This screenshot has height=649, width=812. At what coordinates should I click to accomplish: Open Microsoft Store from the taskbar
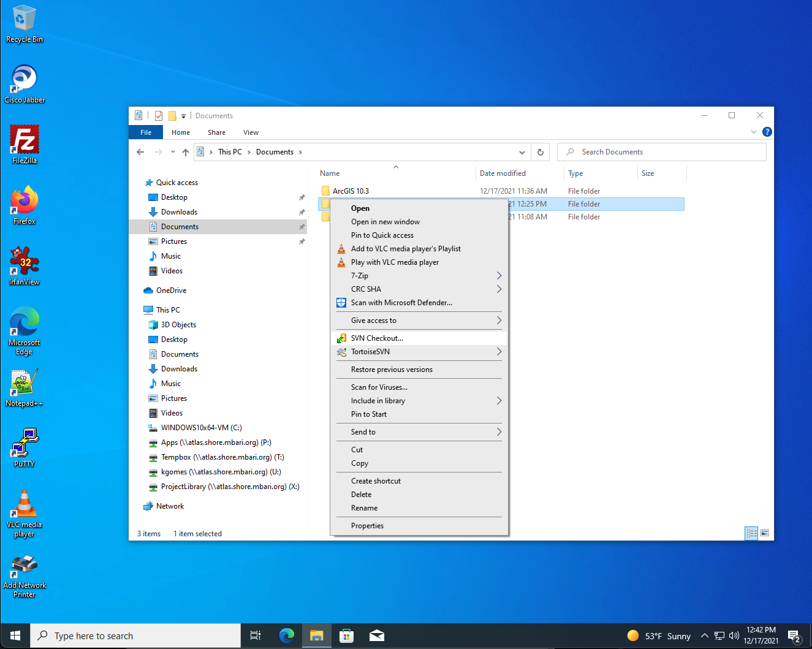(346, 636)
